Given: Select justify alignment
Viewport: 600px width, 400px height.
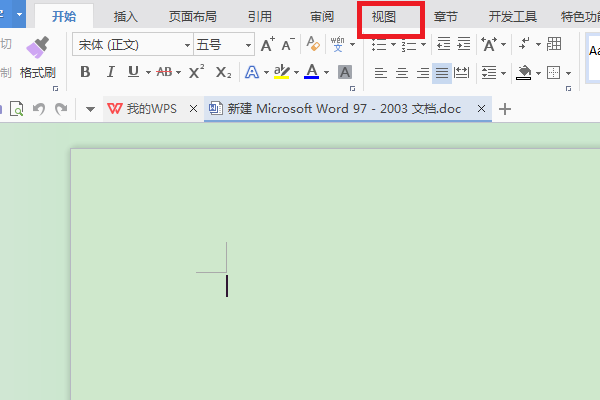Looking at the screenshot, I should tap(442, 73).
